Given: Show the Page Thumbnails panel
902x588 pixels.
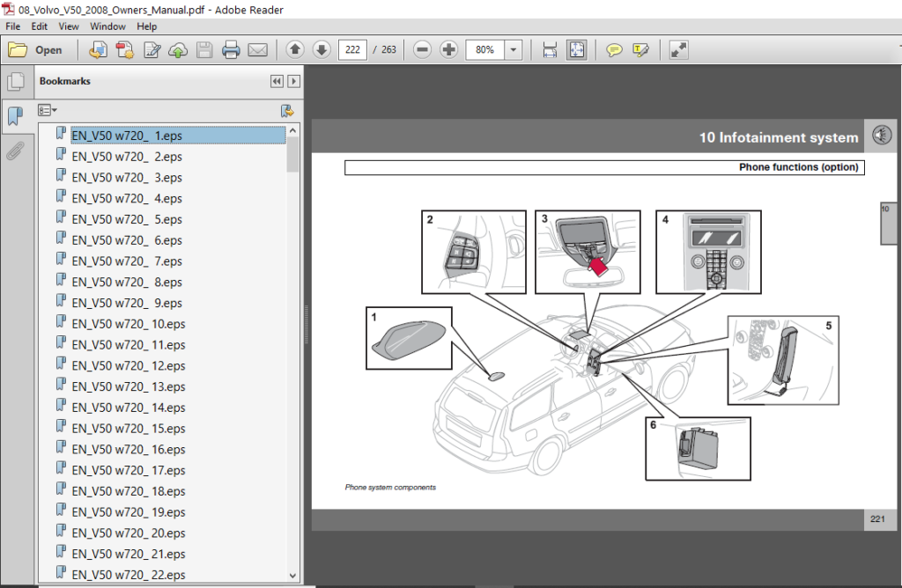Looking at the screenshot, I should tap(16, 82).
